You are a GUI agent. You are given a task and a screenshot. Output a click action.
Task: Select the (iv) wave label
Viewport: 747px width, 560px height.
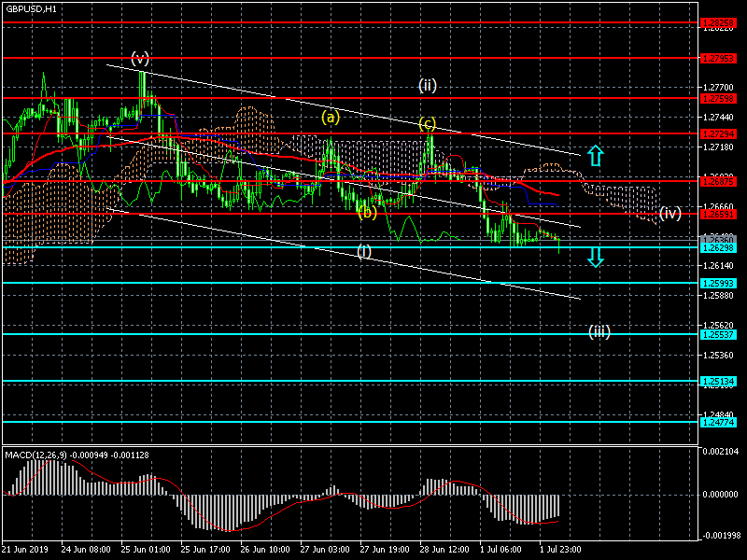(669, 214)
